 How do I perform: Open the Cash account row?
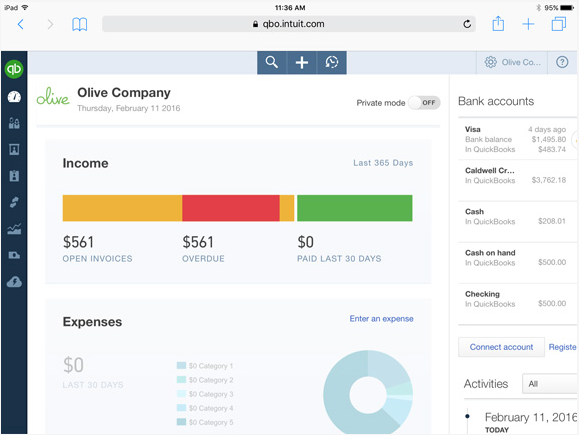(517, 222)
